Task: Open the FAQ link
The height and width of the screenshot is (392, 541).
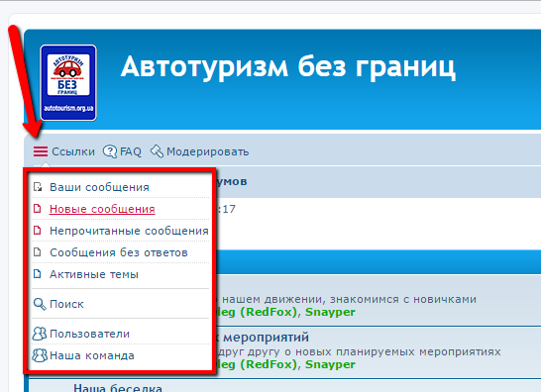Action: tap(131, 151)
